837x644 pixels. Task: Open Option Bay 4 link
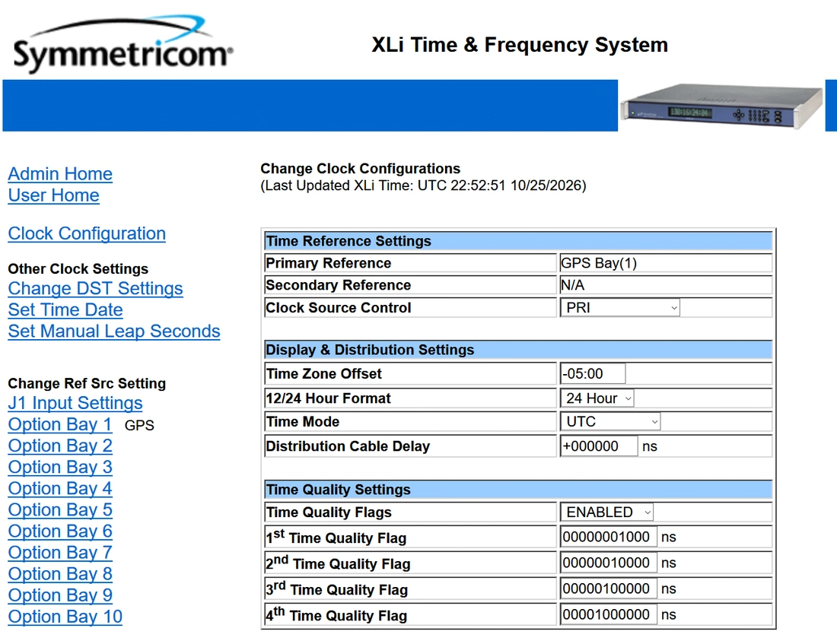(60, 489)
